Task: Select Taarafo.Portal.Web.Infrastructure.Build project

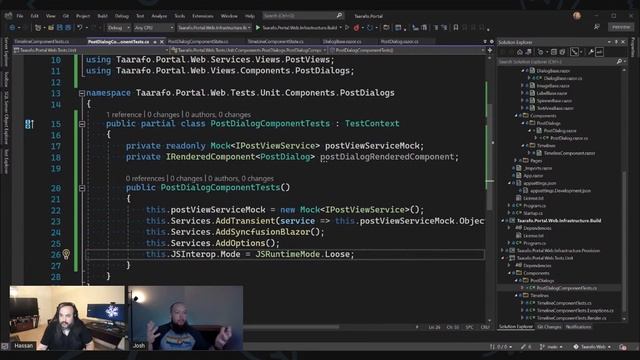Action: (x=559, y=221)
